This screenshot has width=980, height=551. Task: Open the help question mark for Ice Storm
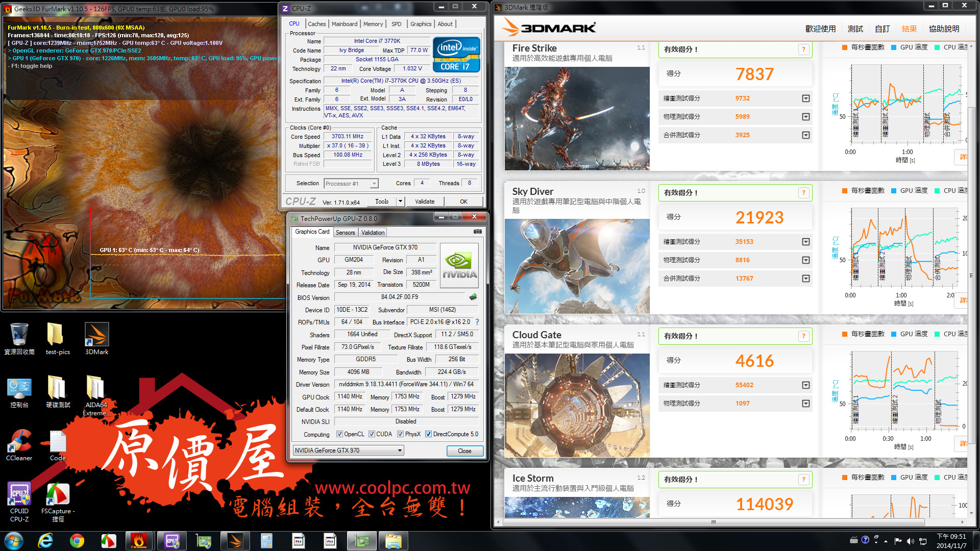pos(803,480)
